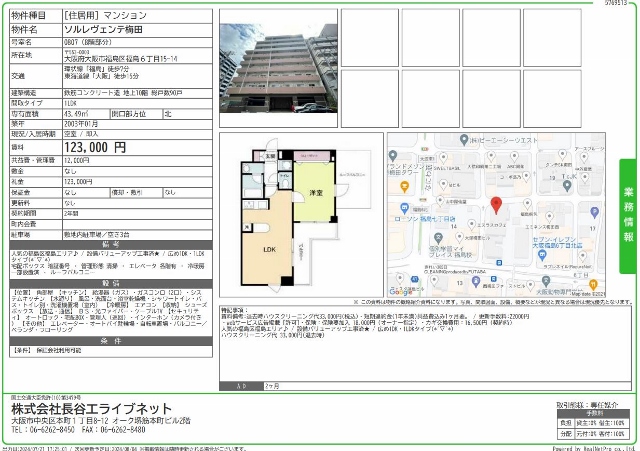The height and width of the screenshot is (451, 640).
Task: Click the company name 株式会社長谷工ライブネット
Action: click(91, 409)
